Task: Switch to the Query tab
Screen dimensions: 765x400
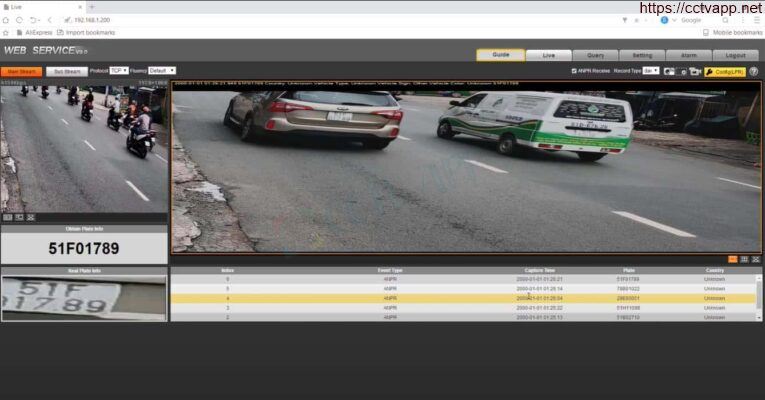Action: [595, 55]
